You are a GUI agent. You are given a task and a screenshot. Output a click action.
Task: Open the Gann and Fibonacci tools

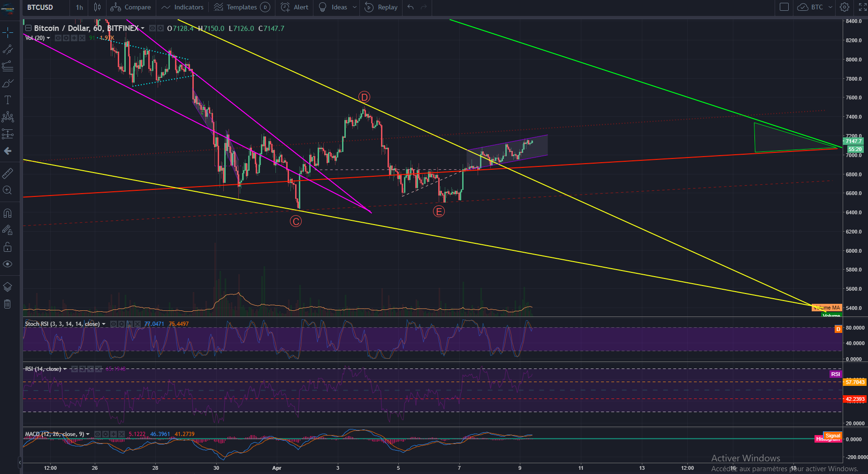(8, 66)
